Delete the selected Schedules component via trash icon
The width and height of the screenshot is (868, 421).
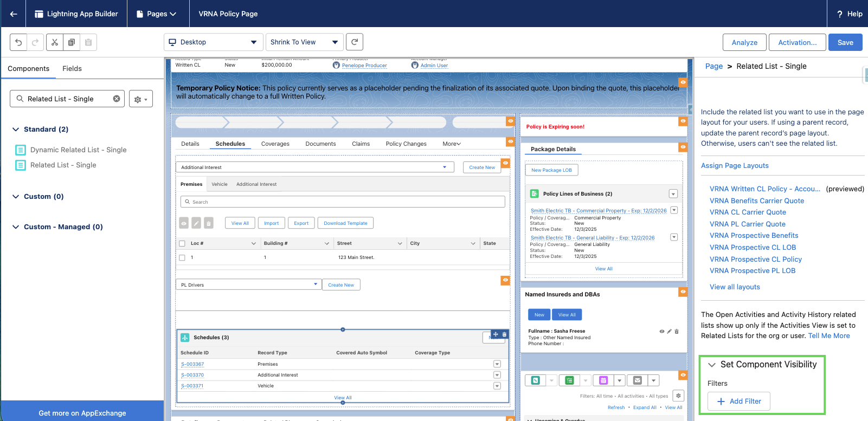click(x=504, y=334)
